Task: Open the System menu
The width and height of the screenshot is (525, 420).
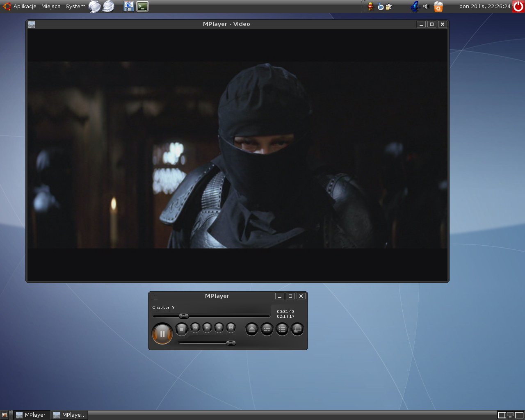Action: pos(75,6)
